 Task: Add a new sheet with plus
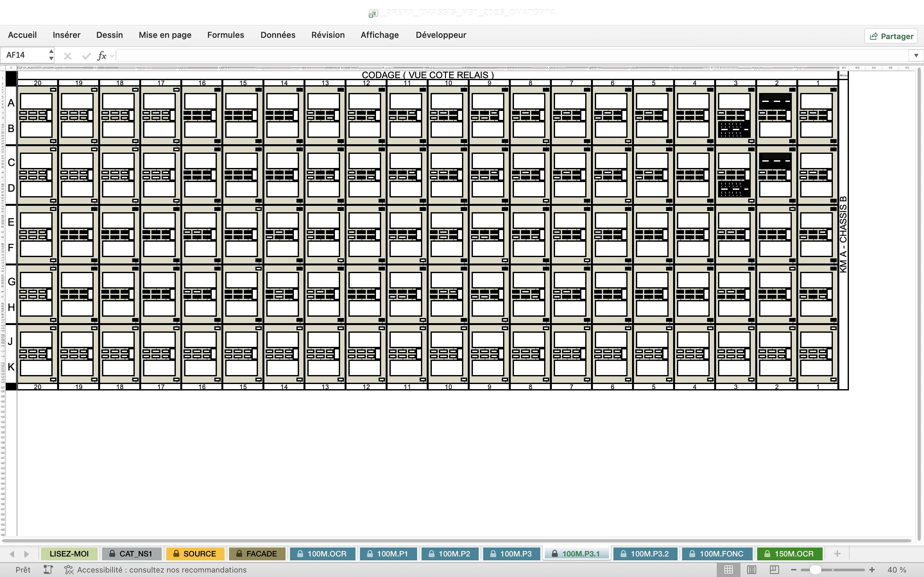point(837,554)
